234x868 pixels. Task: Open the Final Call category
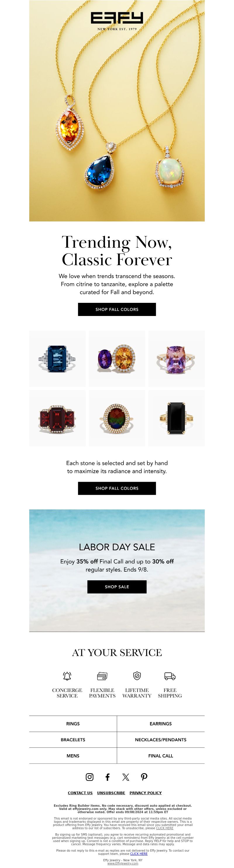point(161,756)
